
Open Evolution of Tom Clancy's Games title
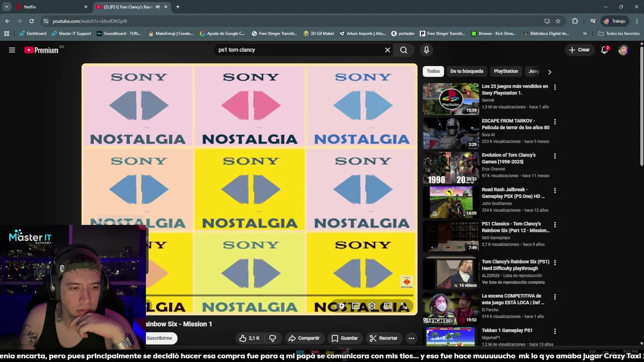[509, 158]
